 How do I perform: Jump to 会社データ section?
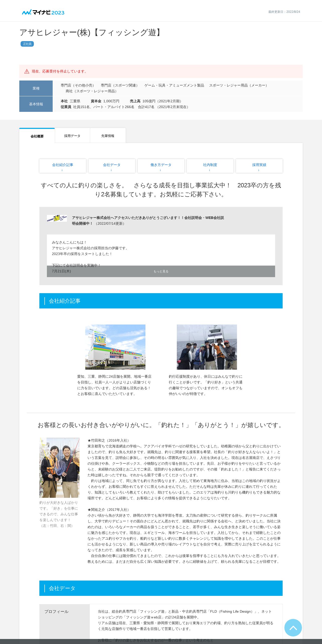(x=112, y=166)
